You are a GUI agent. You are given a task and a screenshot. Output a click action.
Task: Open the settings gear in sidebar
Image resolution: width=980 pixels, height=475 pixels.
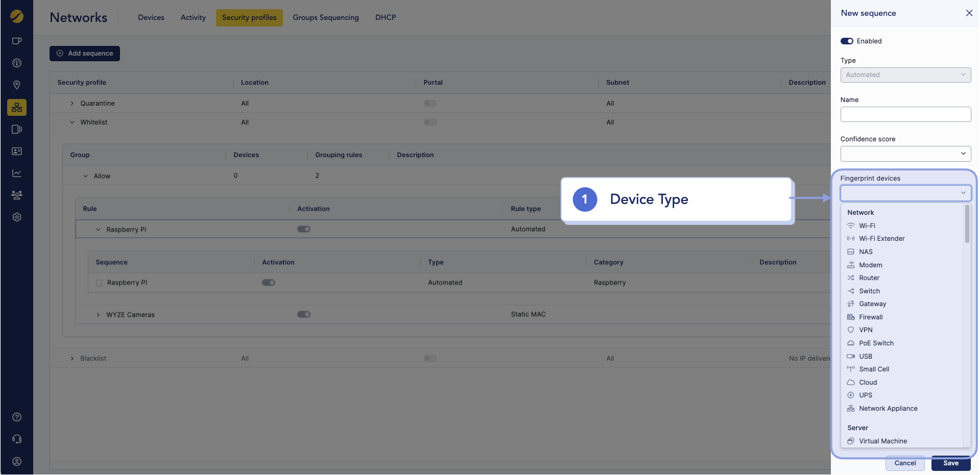tap(17, 217)
